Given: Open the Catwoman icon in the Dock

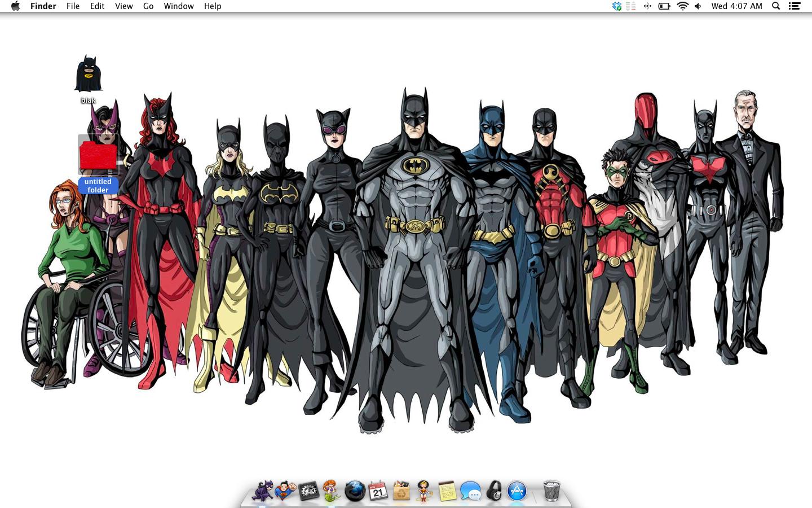Looking at the screenshot, I should click(262, 491).
